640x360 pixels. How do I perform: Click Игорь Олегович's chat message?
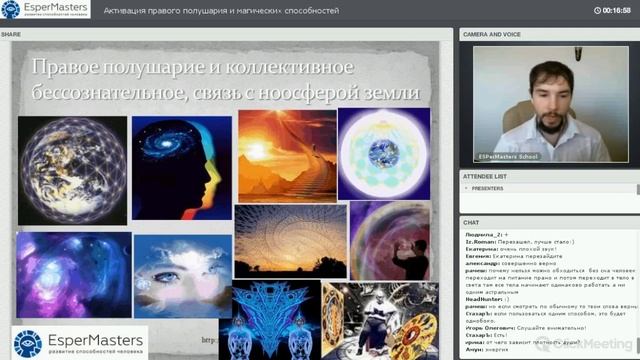tap(526, 328)
